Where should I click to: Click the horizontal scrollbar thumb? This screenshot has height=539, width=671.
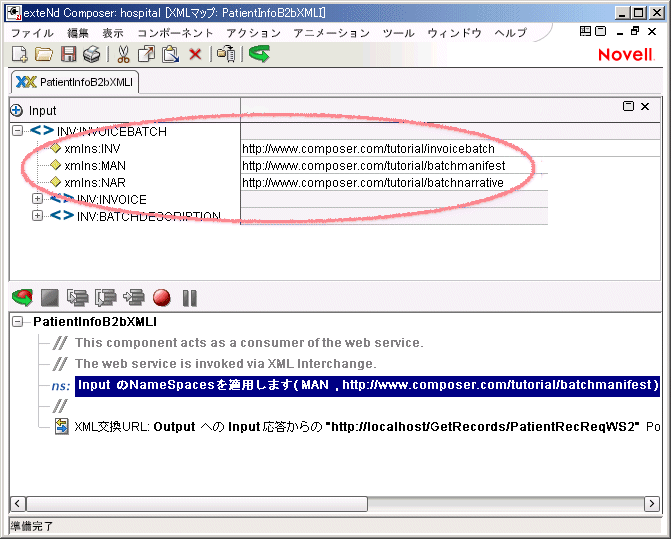click(x=197, y=503)
